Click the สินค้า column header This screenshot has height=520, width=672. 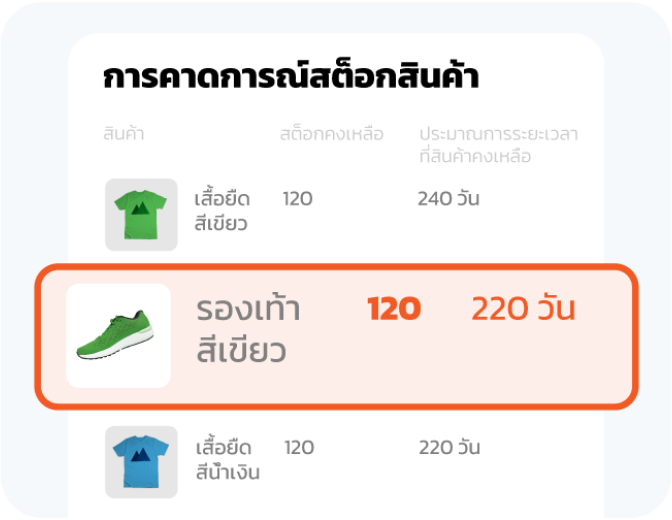(123, 134)
